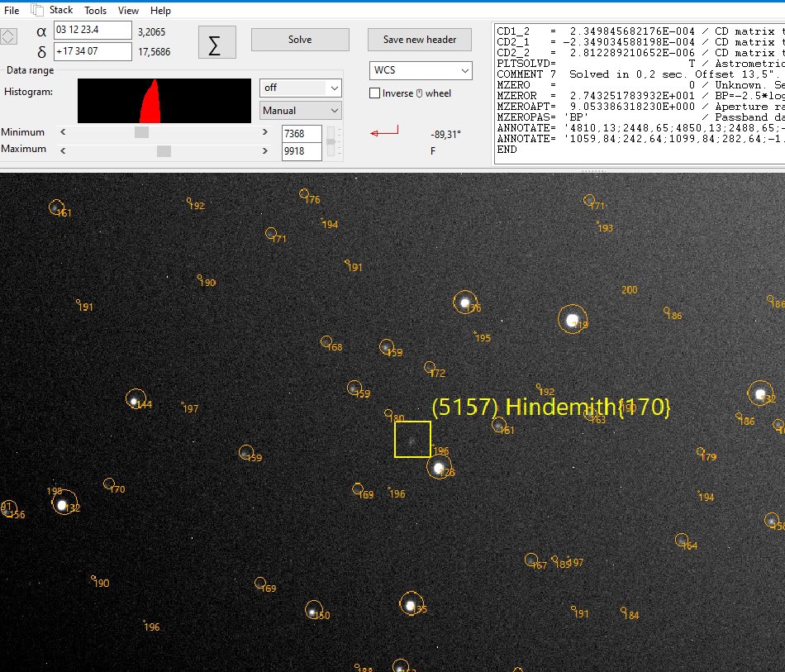Click right arrow of Minimum slider

pyautogui.click(x=265, y=132)
